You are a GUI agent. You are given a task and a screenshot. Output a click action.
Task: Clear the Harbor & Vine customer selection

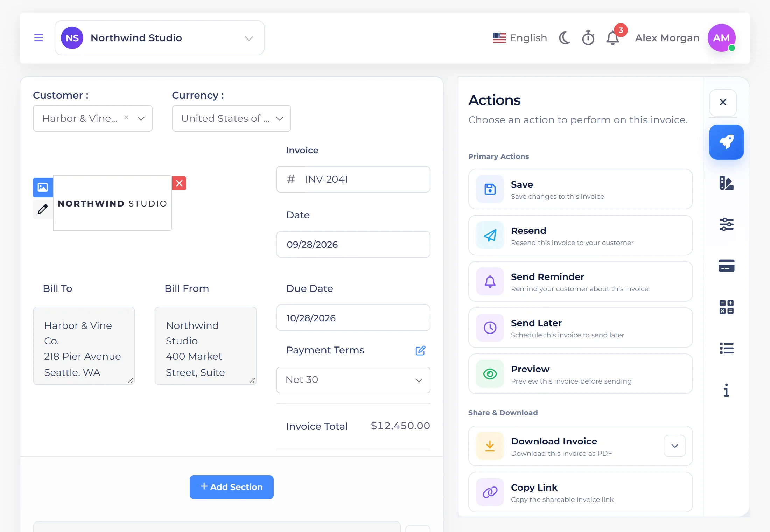pyautogui.click(x=126, y=118)
